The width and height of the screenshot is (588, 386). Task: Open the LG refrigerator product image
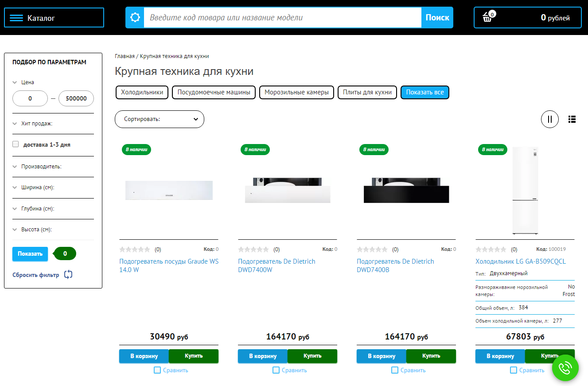(x=525, y=191)
